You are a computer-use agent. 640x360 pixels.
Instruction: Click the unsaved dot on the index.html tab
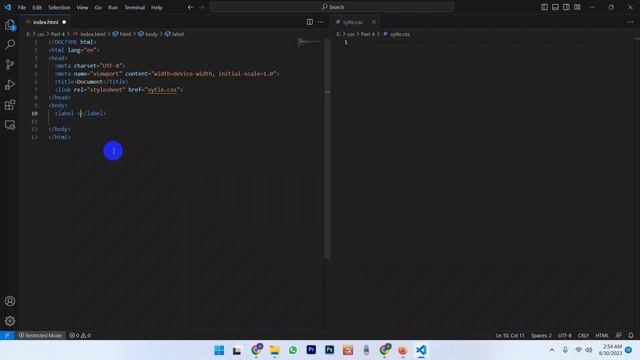tap(64, 22)
